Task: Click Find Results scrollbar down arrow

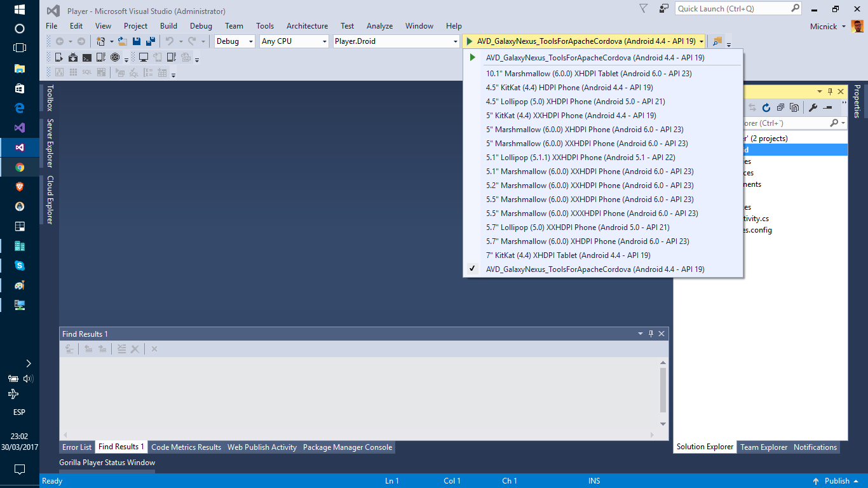Action: pyautogui.click(x=663, y=424)
